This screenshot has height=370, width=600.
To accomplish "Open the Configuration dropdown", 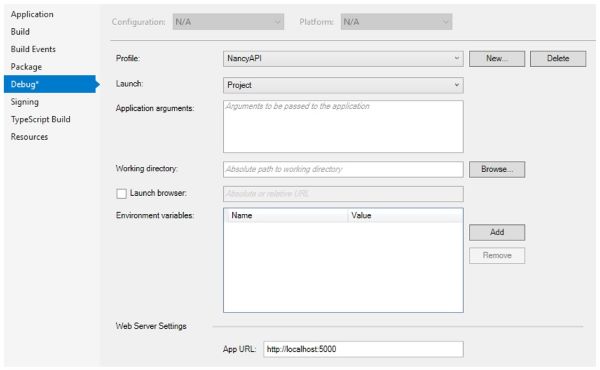I will coord(228,22).
